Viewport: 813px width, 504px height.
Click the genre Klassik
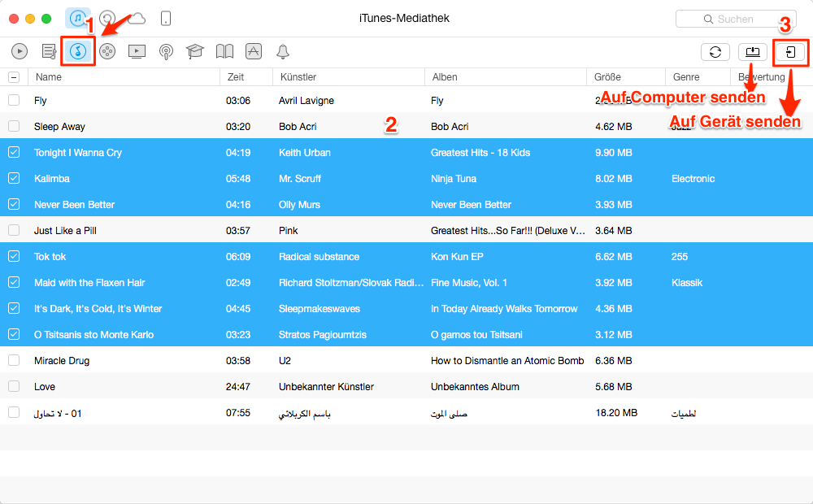click(x=687, y=283)
